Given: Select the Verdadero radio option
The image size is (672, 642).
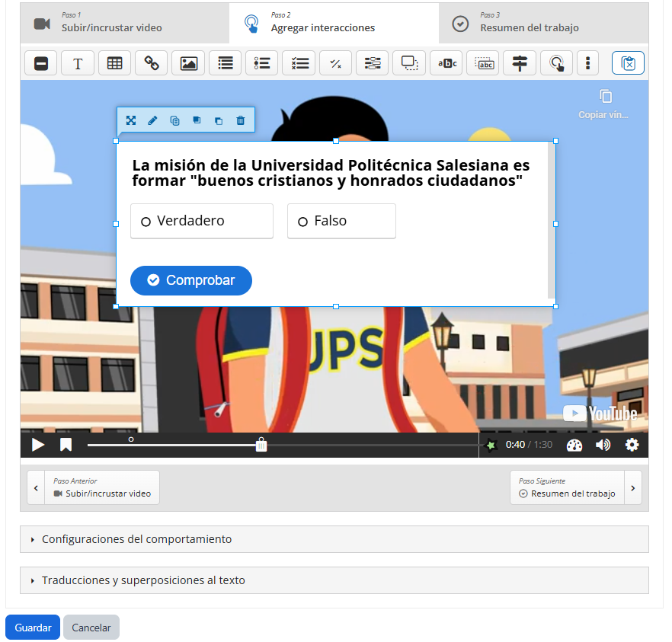Looking at the screenshot, I should click(146, 222).
